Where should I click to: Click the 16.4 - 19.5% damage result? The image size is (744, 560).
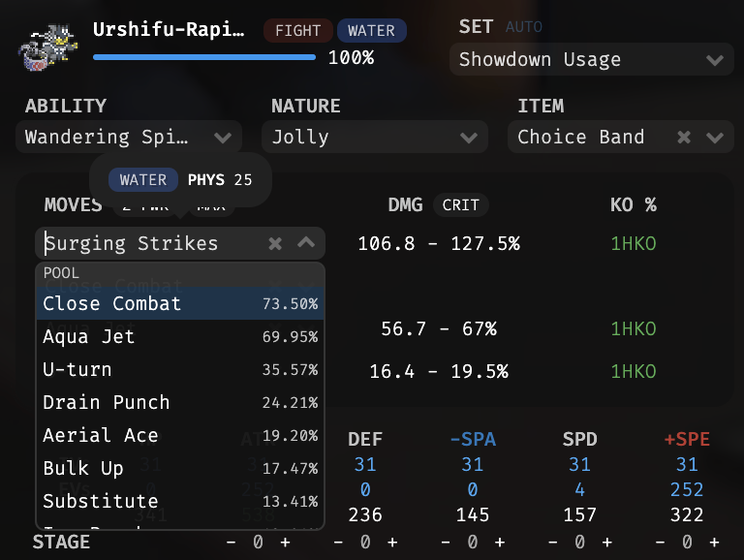coord(439,372)
